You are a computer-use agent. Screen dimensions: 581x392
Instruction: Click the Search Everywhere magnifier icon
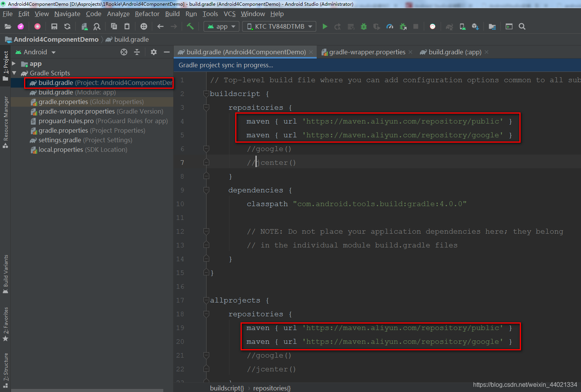(x=522, y=26)
